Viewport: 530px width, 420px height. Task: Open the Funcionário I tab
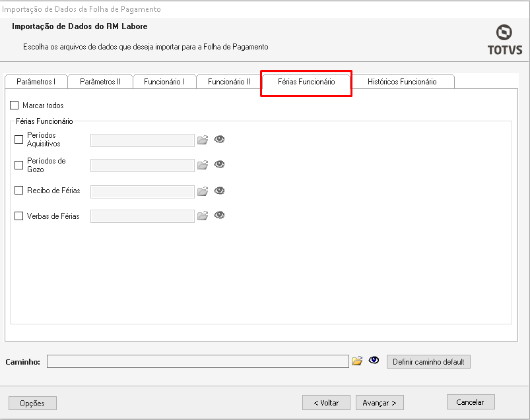point(164,82)
